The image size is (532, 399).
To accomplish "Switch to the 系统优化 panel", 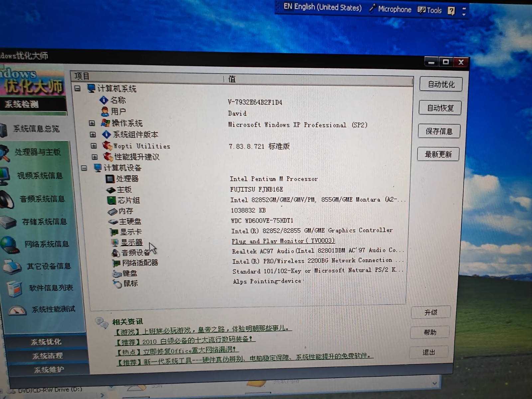I will pyautogui.click(x=46, y=342).
